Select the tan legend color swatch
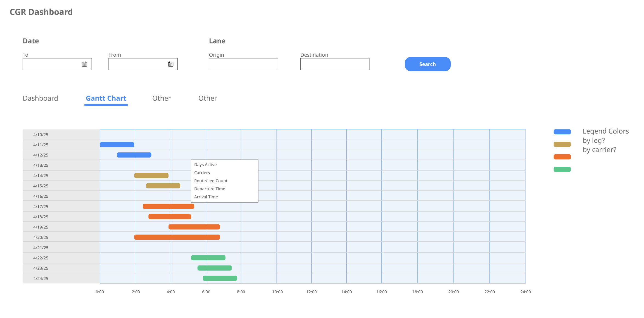Viewport: 644px width, 318px height. 562,144
